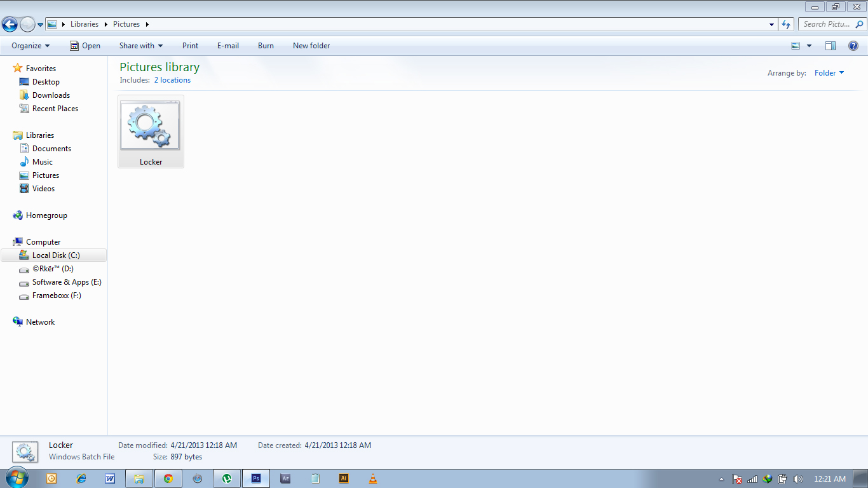Open Google Chrome from the taskbar
Image resolution: width=868 pixels, height=488 pixels.
coord(168,478)
